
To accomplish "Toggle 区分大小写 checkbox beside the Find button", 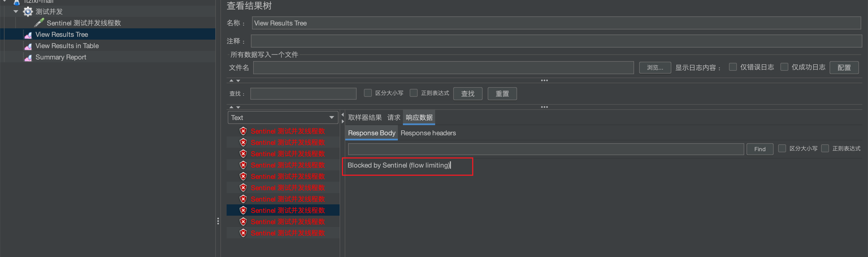I will pos(782,148).
